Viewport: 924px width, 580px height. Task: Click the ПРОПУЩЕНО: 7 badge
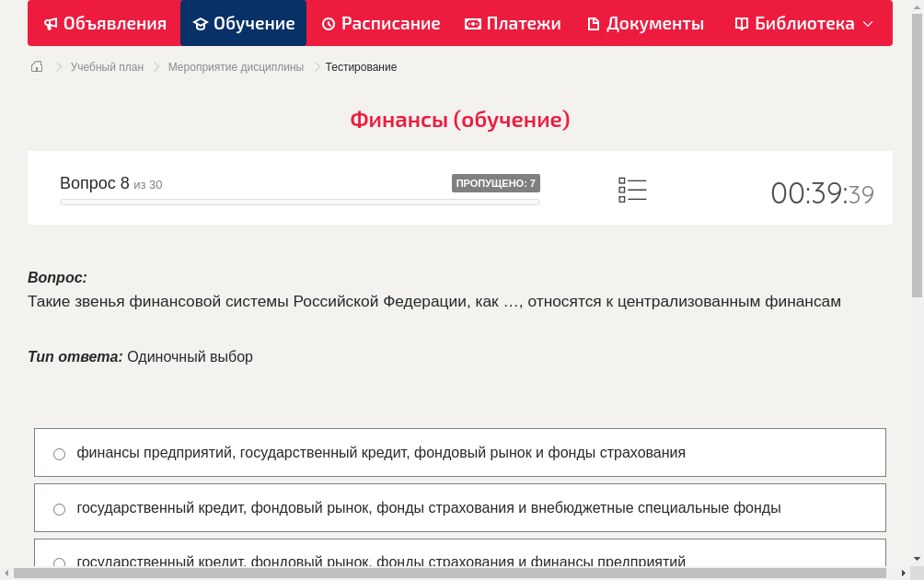point(497,183)
